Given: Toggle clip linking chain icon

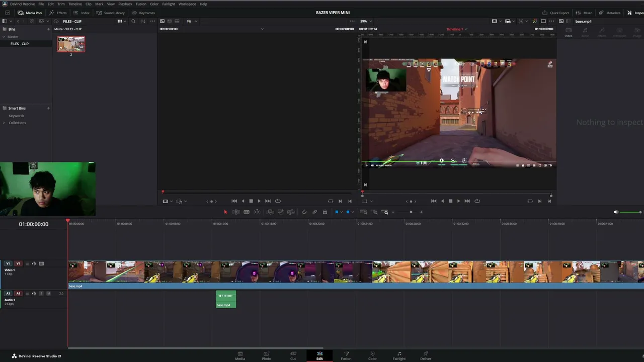Looking at the screenshot, I should tap(314, 212).
